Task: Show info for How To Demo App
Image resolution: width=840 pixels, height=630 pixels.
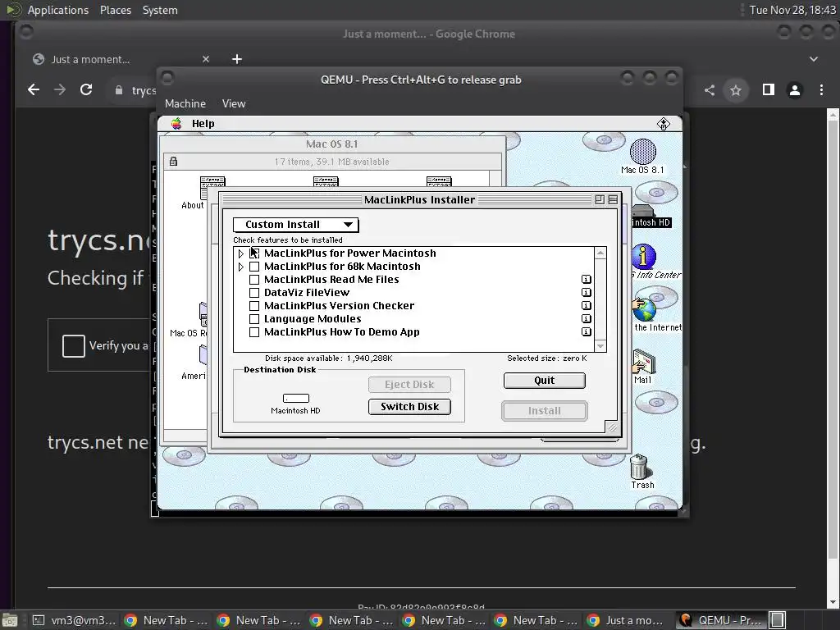Action: 586,331
